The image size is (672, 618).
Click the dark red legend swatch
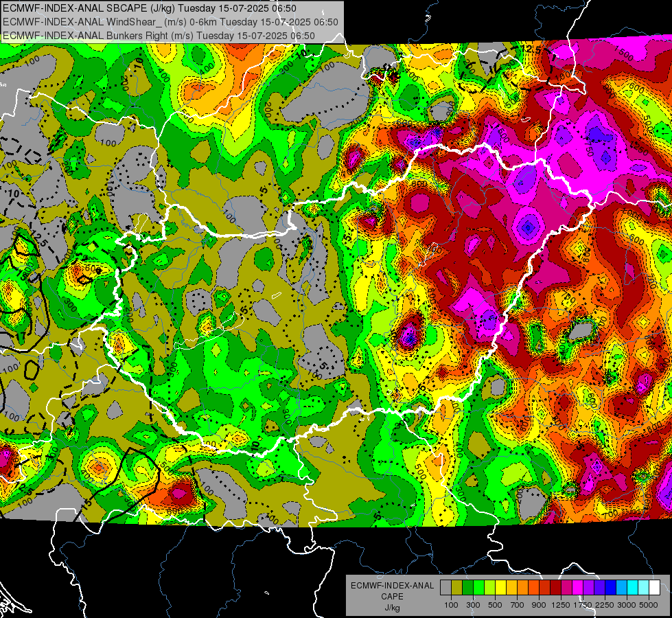click(x=555, y=587)
